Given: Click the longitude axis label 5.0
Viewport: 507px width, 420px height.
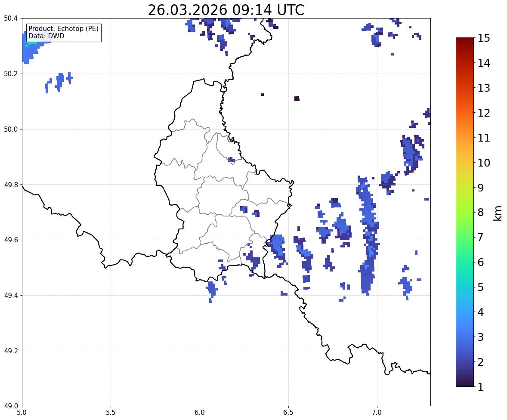Looking at the screenshot, I should pos(22,413).
